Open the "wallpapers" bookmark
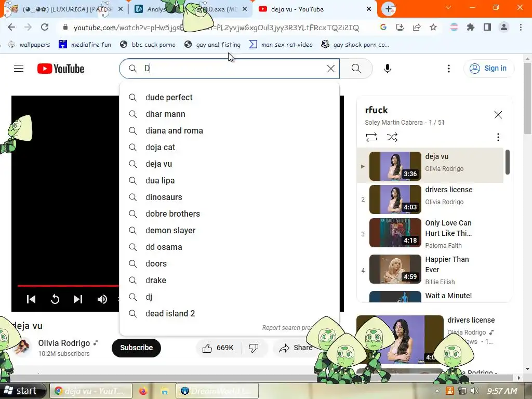 click(x=29, y=45)
